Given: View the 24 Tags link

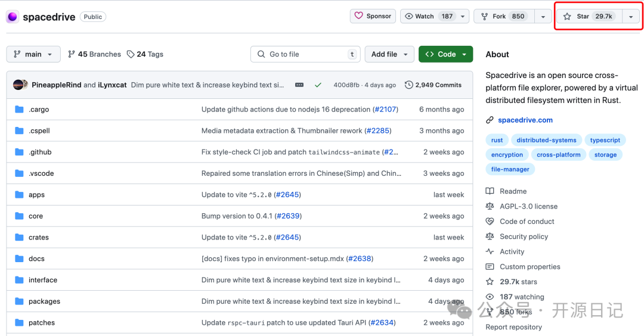Looking at the screenshot, I should point(145,54).
